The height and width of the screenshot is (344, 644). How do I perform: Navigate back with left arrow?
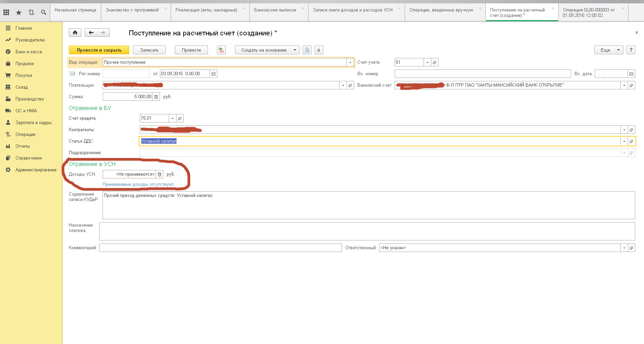tap(91, 33)
